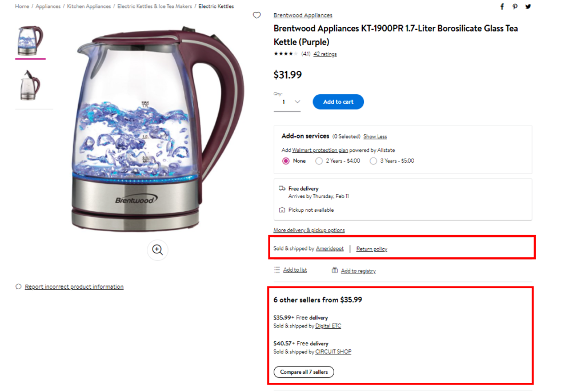Image resolution: width=585 pixels, height=392 pixels.
Task: Share product on Twitter icon
Action: pyautogui.click(x=528, y=6)
